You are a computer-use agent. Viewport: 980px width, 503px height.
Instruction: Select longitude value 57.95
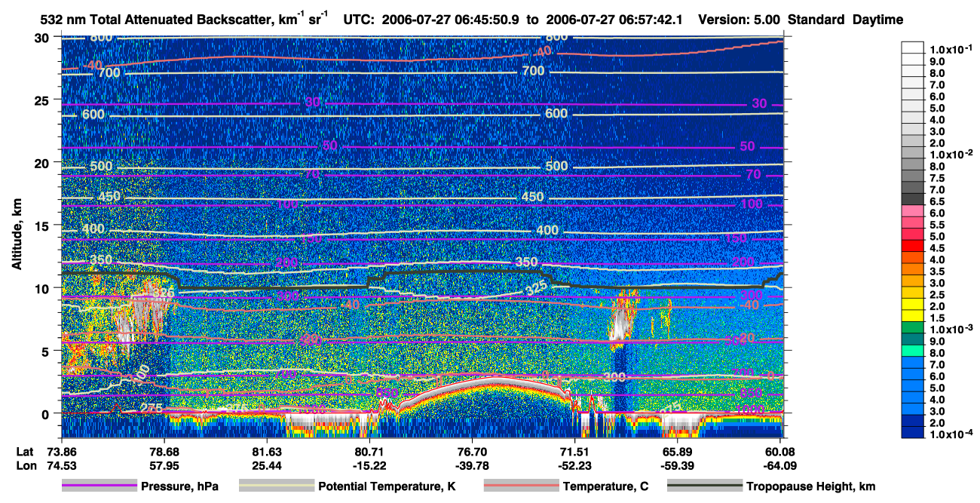(164, 465)
